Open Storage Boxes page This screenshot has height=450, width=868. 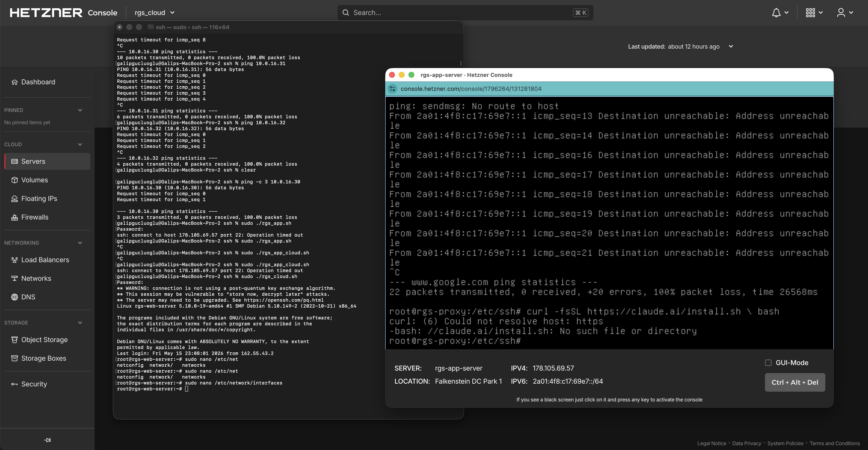(x=47, y=358)
